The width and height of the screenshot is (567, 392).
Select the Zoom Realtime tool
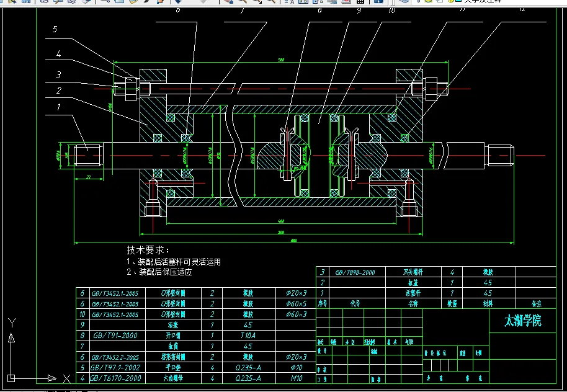(244, 2)
